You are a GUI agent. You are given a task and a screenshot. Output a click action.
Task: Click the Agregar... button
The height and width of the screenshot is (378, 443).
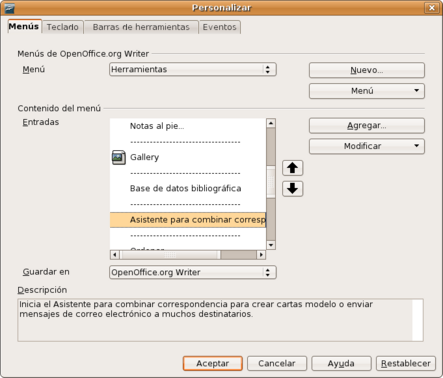tap(367, 125)
